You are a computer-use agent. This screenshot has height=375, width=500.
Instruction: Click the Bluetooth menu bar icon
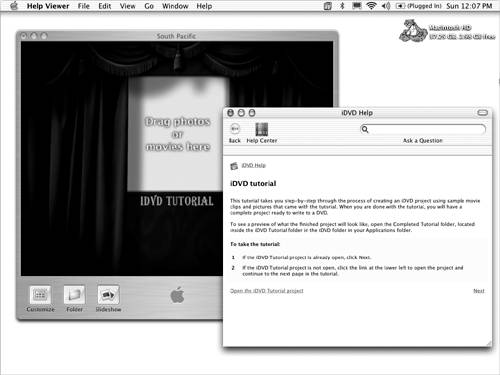tap(342, 6)
